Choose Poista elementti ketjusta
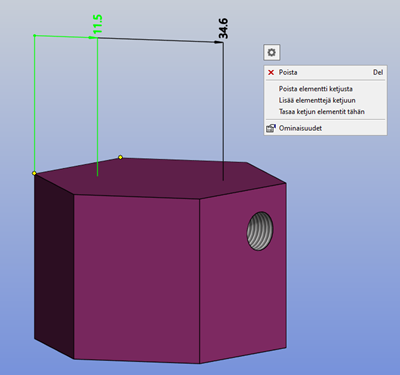The height and width of the screenshot is (375, 400). [316, 89]
